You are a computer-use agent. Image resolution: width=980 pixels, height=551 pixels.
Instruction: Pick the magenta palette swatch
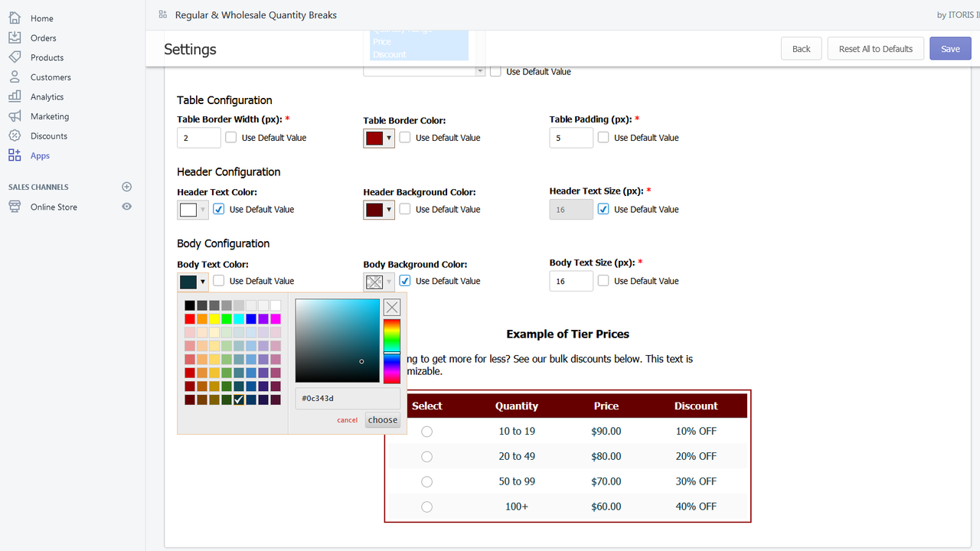pyautogui.click(x=276, y=318)
